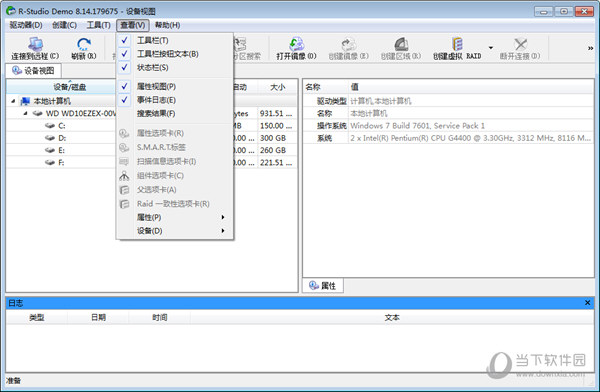Open the Drive (D) menu
The image size is (600, 392).
(26, 25)
